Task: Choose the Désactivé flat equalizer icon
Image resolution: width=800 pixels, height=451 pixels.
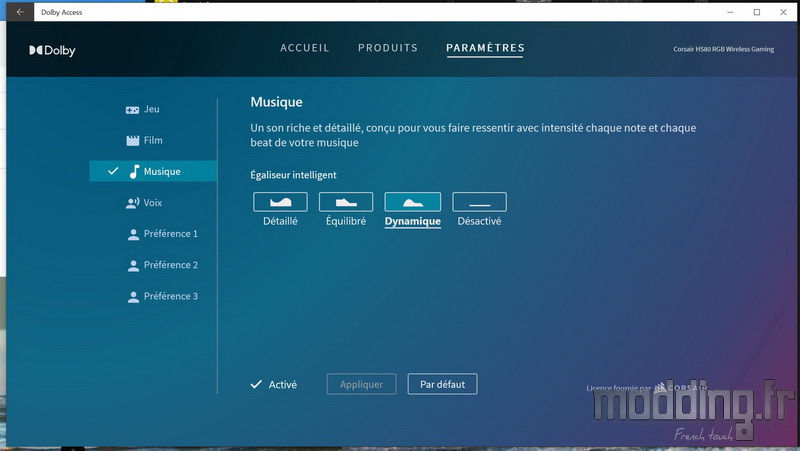Action: point(480,202)
